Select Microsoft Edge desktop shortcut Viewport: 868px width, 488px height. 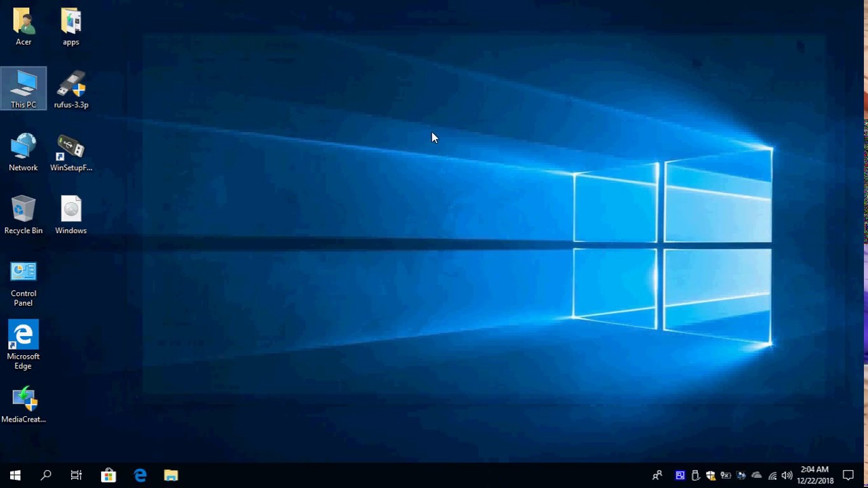pyautogui.click(x=24, y=346)
